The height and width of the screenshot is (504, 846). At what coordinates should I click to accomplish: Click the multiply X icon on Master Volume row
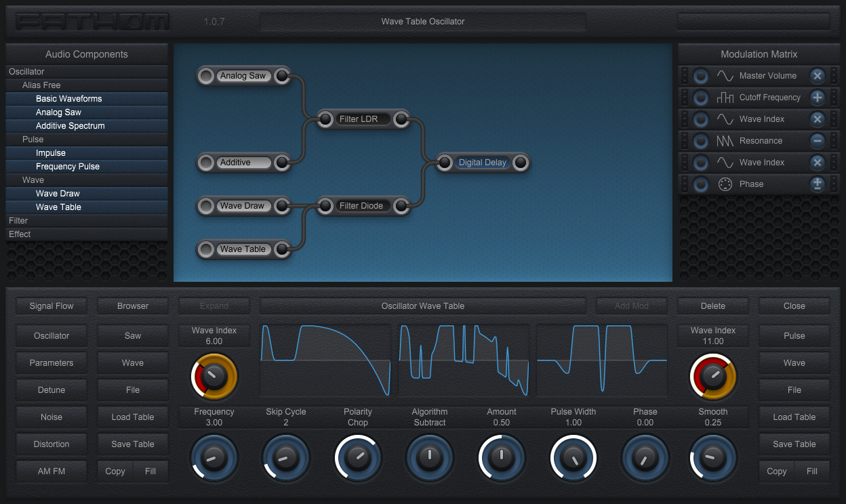(x=818, y=76)
